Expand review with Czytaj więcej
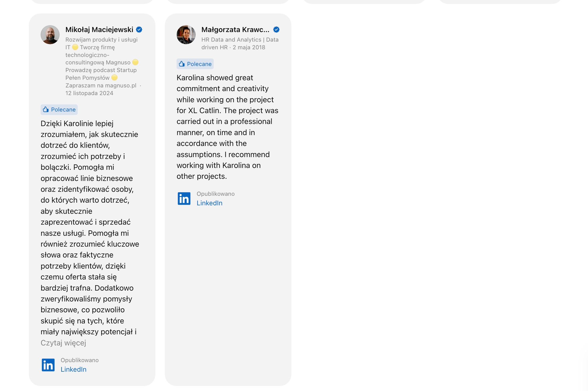The height and width of the screenshot is (391, 588). point(63,343)
